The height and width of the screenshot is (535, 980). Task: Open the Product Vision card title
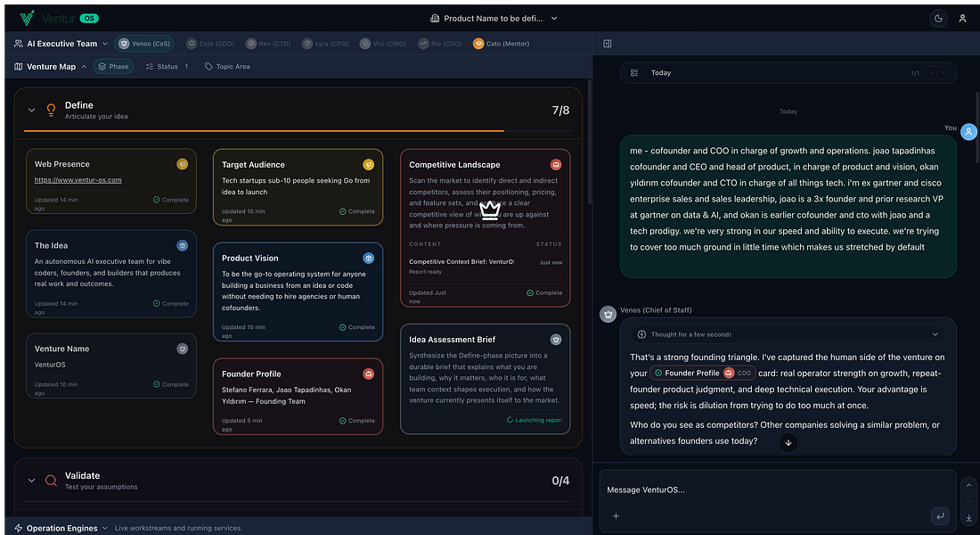coord(250,258)
